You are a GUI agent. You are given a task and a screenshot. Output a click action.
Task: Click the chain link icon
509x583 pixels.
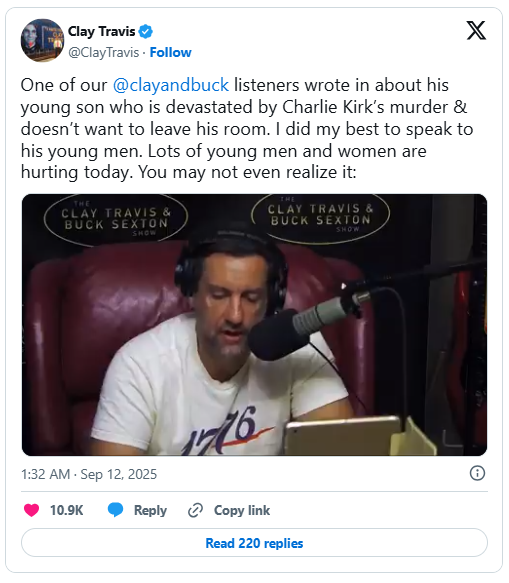[x=195, y=510]
